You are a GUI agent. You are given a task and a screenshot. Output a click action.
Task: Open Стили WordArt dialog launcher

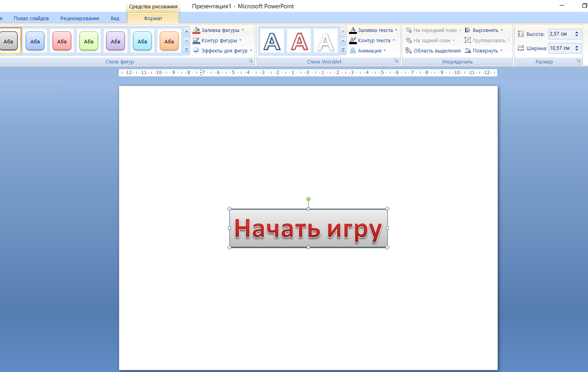(396, 61)
